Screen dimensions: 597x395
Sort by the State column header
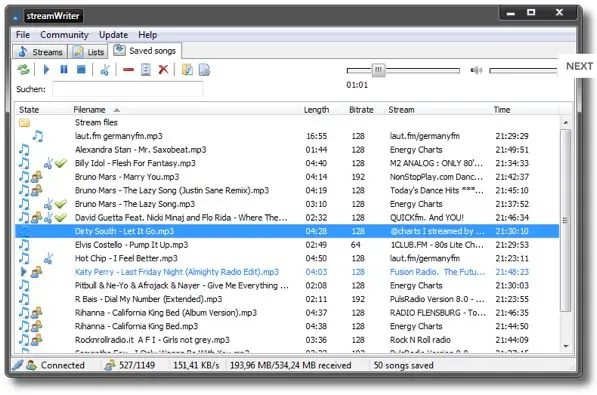pos(29,110)
